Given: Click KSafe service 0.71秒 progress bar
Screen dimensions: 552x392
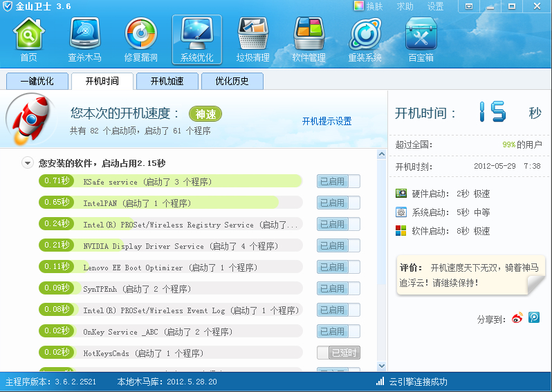Looking at the screenshot, I should [x=171, y=181].
